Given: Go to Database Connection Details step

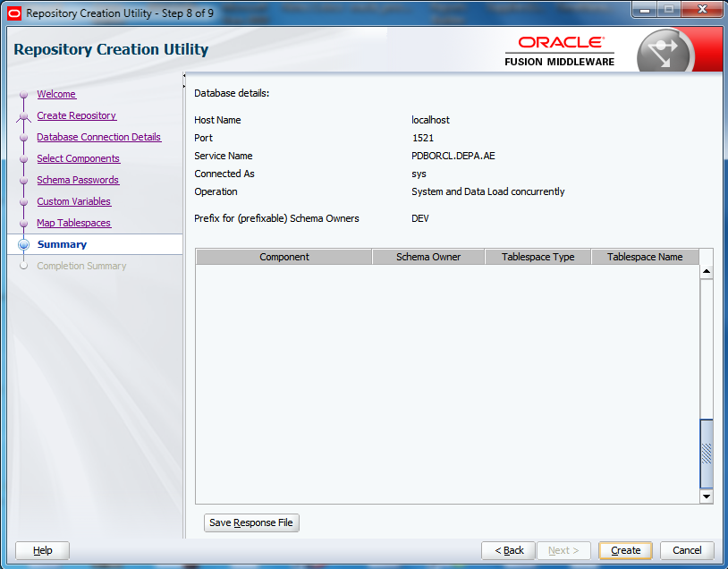Looking at the screenshot, I should point(99,137).
